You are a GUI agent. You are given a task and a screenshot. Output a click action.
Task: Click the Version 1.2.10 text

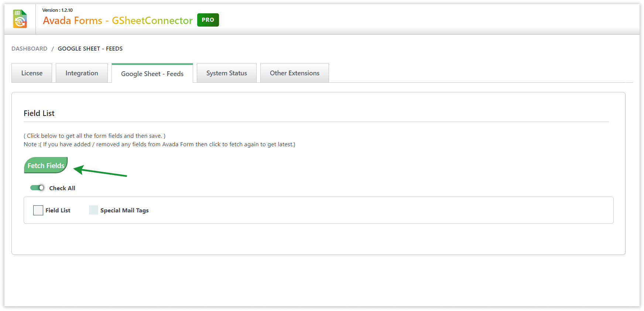pos(58,10)
